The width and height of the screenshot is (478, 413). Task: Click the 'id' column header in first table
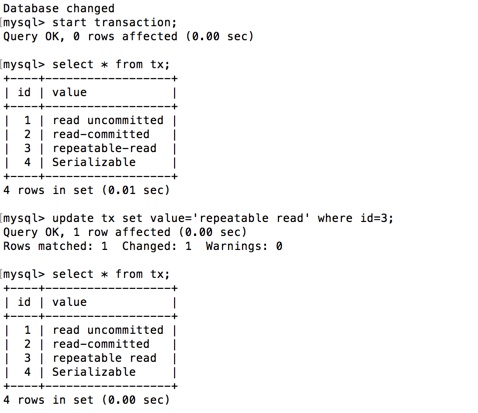coord(24,92)
